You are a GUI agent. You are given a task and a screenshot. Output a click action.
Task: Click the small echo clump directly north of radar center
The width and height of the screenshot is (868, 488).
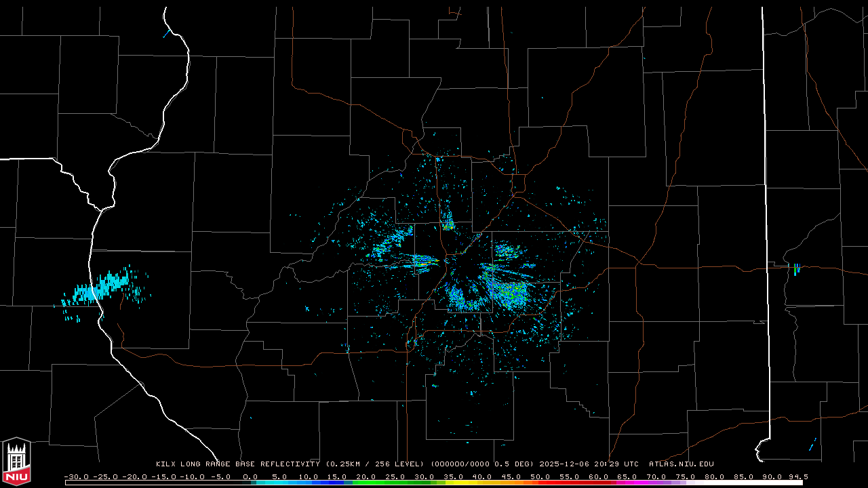pos(448,222)
